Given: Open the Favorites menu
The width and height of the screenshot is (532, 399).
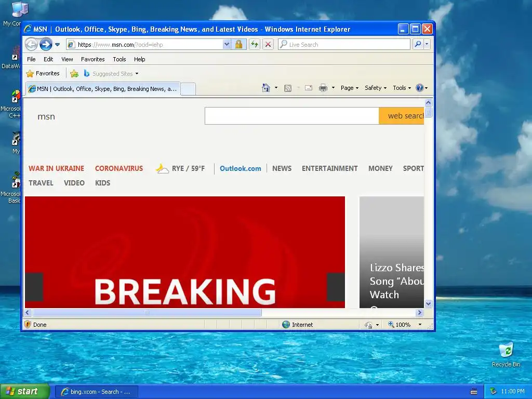Looking at the screenshot, I should click(92, 59).
